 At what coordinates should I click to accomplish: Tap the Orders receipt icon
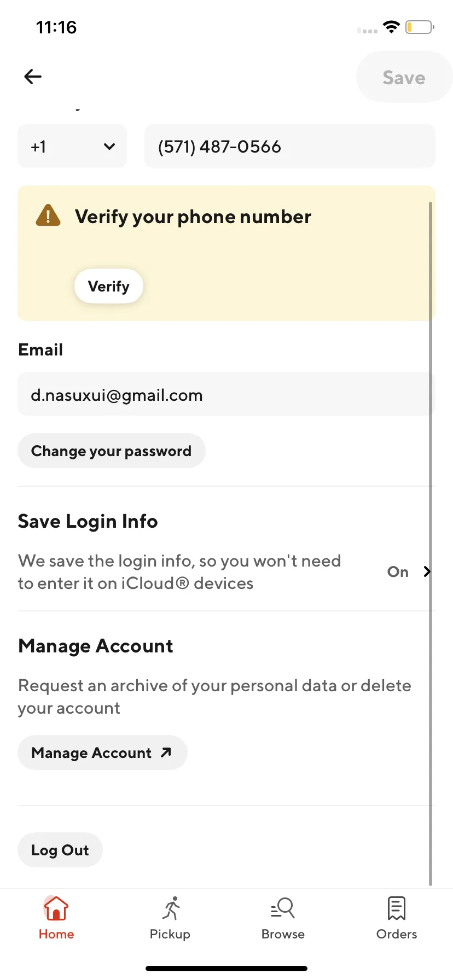[x=397, y=908]
